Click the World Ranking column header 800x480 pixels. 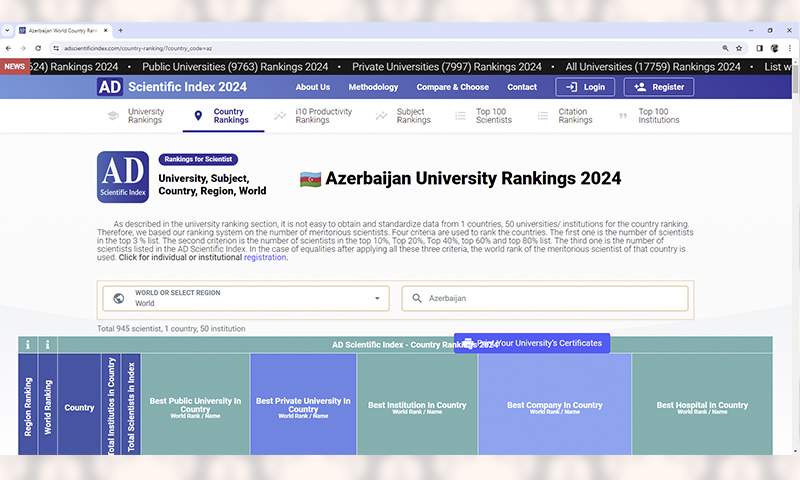click(x=48, y=404)
